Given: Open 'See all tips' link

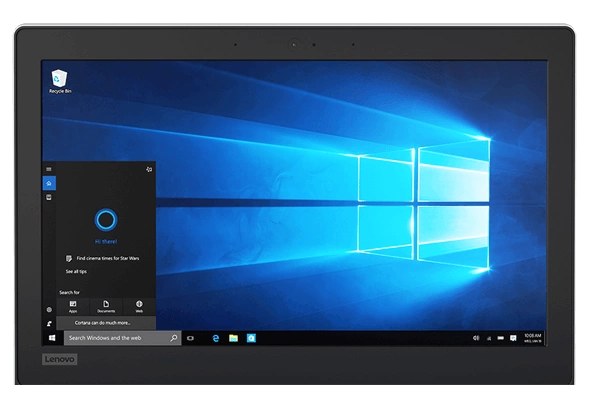Looking at the screenshot, I should click(x=76, y=271).
